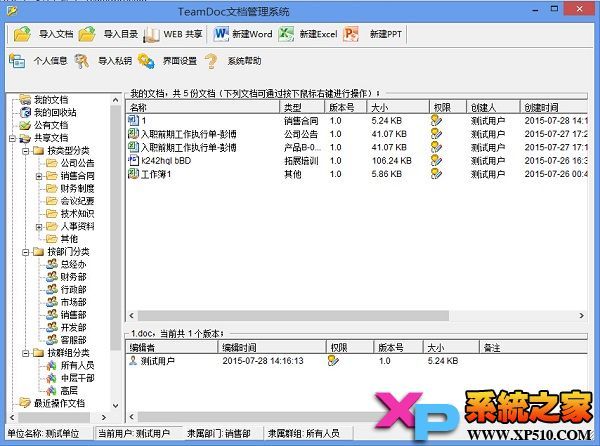Select the 产品B-0... typed 入职前期工作执行单 row
This screenshot has width=600, height=446.
tap(357, 147)
